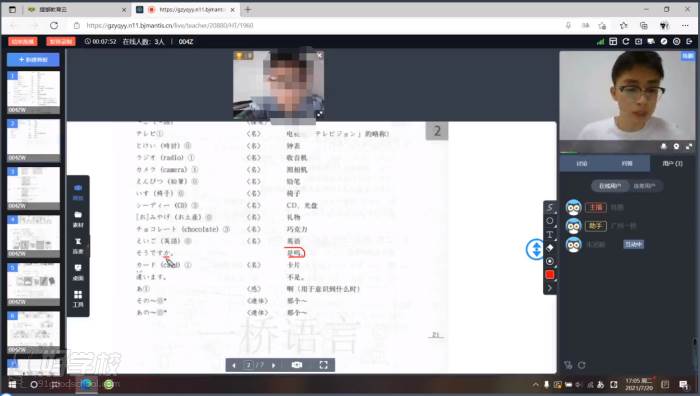The width and height of the screenshot is (700, 396).
Task: Click the interacting badge beside third user
Action: click(x=633, y=244)
